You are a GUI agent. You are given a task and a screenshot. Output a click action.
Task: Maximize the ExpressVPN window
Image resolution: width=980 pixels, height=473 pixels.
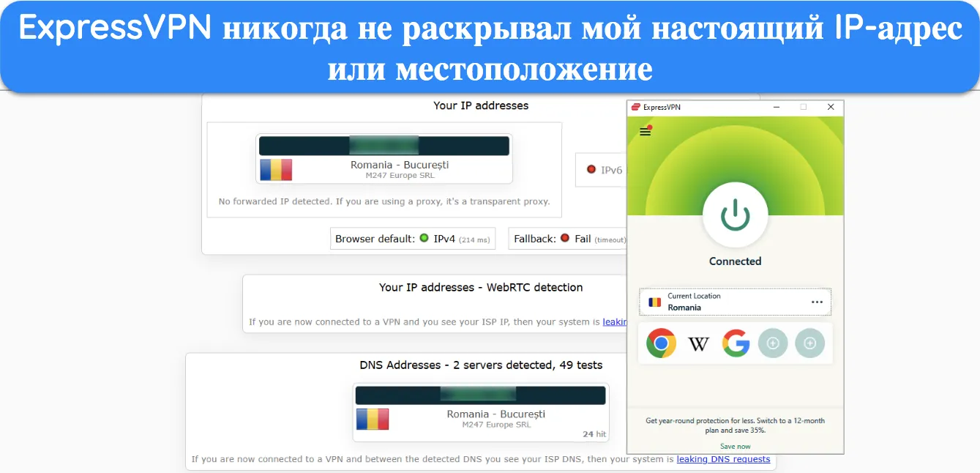coord(803,107)
